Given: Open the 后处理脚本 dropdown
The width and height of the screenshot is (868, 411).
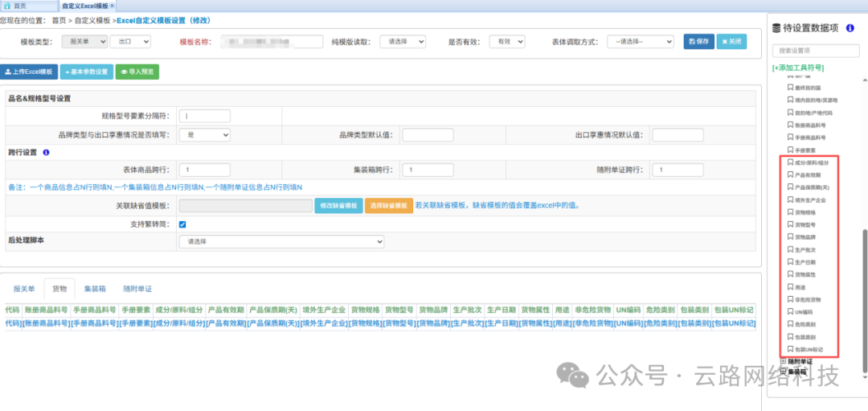Looking at the screenshot, I should [281, 241].
